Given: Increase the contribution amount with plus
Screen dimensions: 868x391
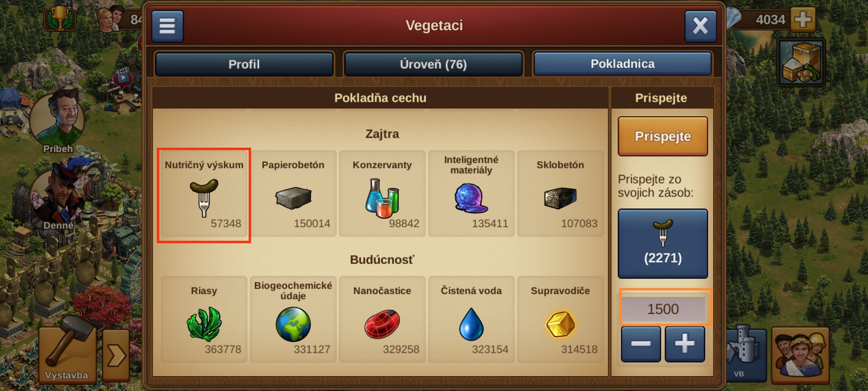Looking at the screenshot, I should (x=685, y=344).
